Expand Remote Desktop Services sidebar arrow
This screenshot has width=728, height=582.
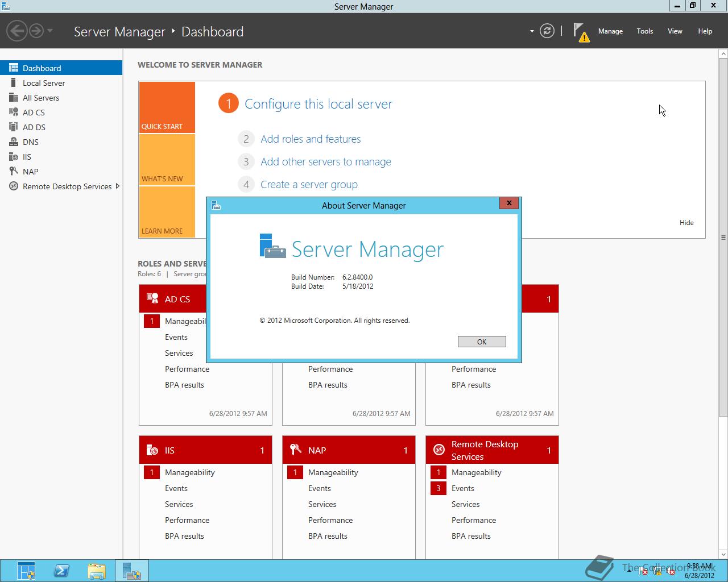118,186
